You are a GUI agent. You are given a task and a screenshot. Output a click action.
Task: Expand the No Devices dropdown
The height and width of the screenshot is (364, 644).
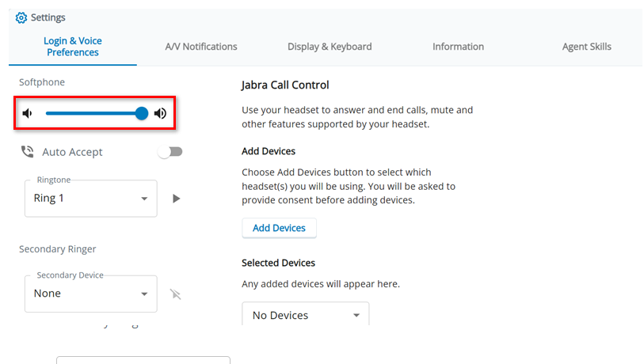tap(306, 315)
